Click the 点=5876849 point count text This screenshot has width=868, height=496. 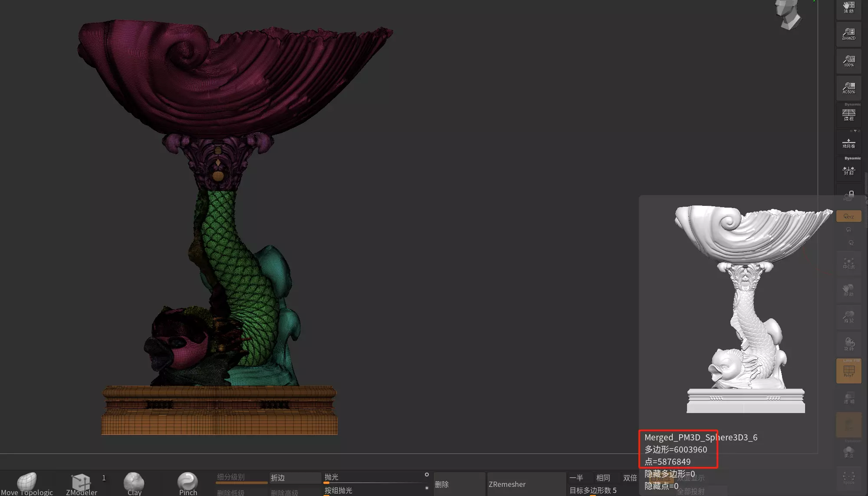pos(667,462)
